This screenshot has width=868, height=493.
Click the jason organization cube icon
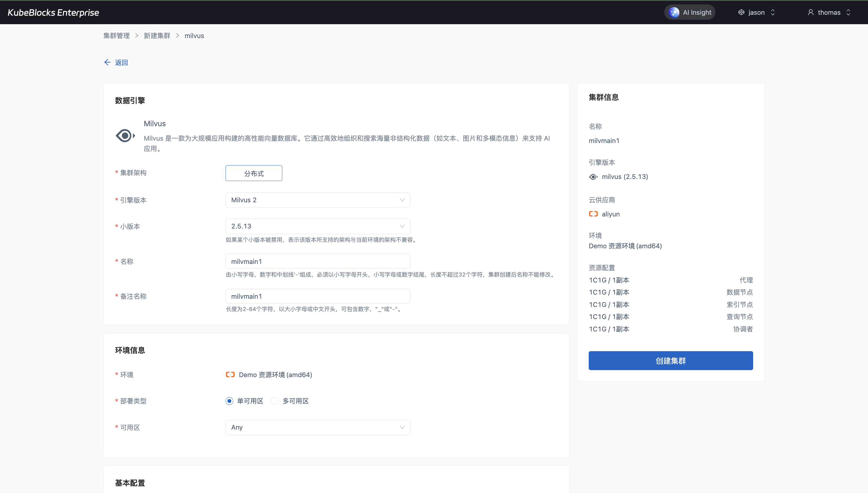click(741, 12)
